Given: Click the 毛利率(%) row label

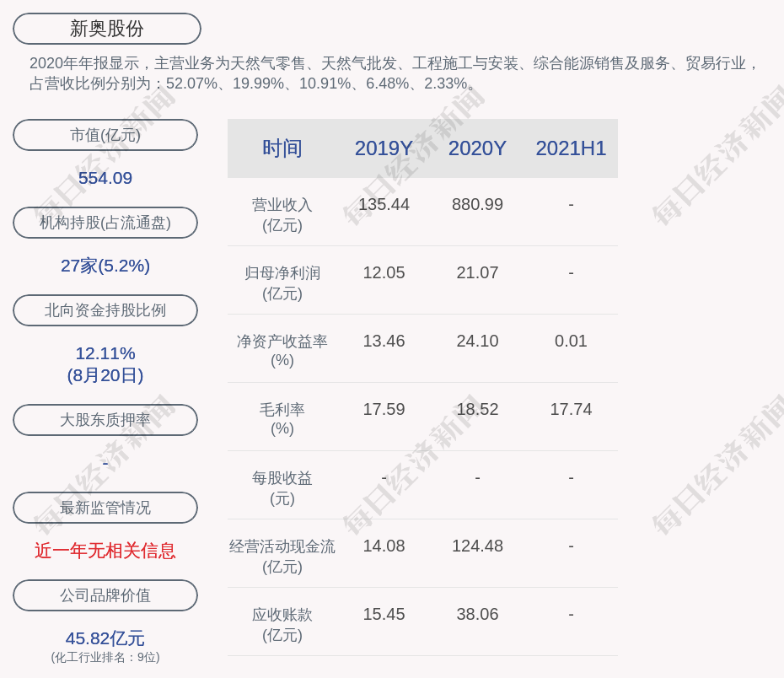Looking at the screenshot, I should point(282,419).
